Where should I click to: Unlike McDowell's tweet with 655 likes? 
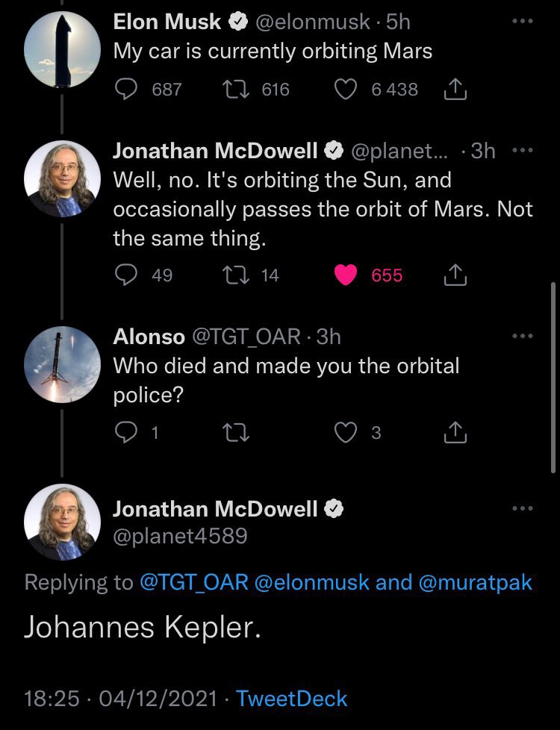click(346, 275)
